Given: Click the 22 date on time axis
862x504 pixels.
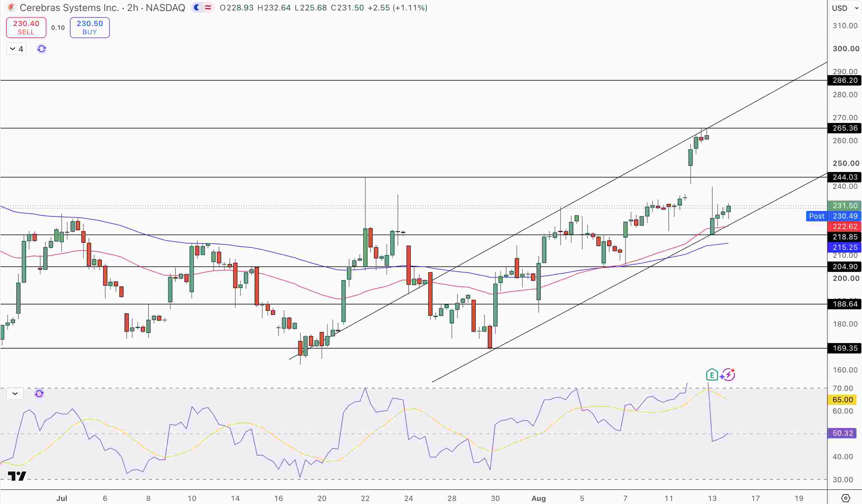Looking at the screenshot, I should (365, 498).
